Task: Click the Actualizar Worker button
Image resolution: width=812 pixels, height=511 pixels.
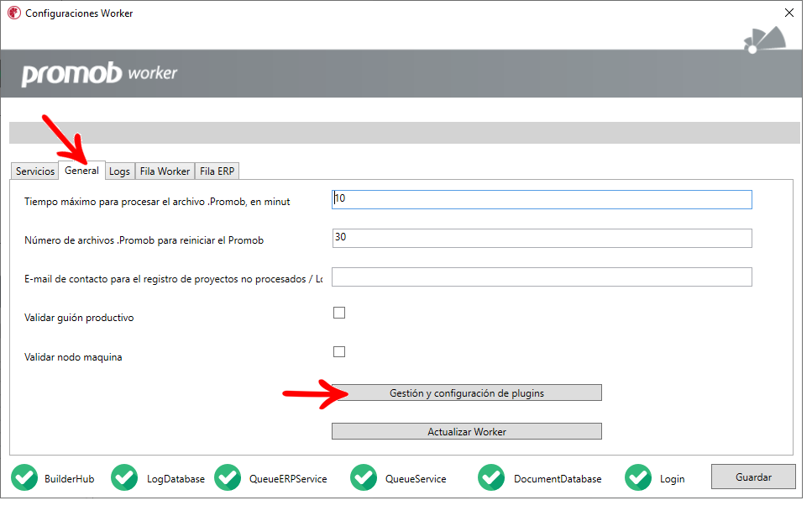Action: coord(467,431)
